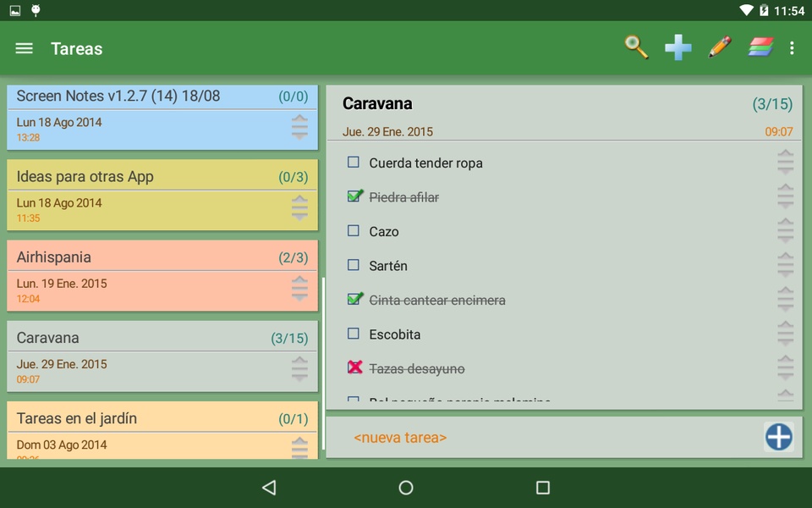Tap the 13:28 time on Screen Notes card
The width and height of the screenshot is (812, 508).
(x=28, y=137)
